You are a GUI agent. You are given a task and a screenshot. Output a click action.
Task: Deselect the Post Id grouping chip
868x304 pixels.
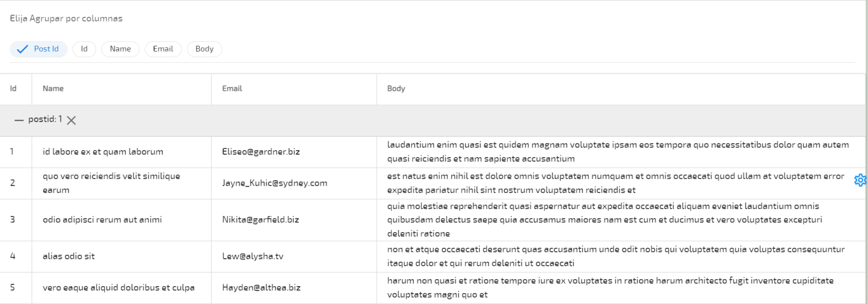click(39, 49)
